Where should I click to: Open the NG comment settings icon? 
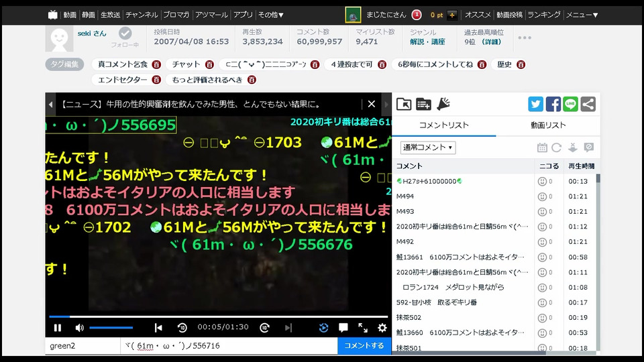click(588, 147)
